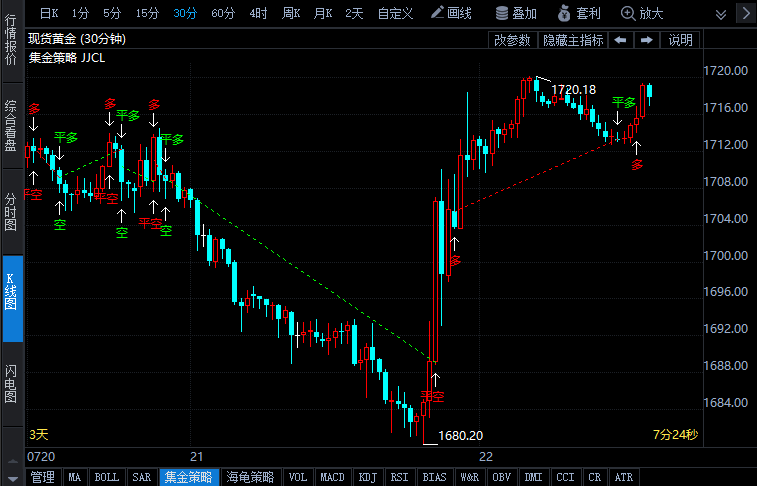757x486 pixels.
Task: Click the right arrow navigation button
Action: coord(646,40)
